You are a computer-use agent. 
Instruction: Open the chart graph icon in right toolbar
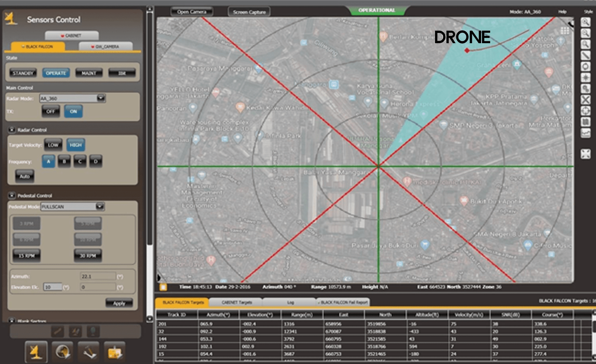pos(586,133)
